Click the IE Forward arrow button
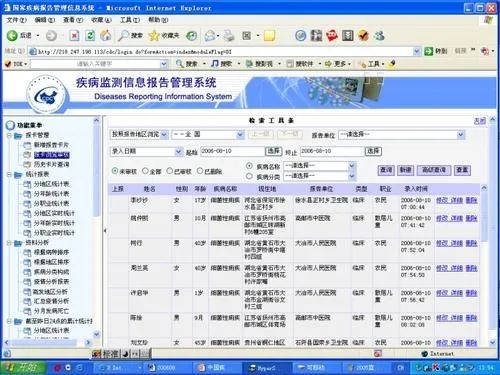The width and height of the screenshot is (500, 375). (x=51, y=36)
